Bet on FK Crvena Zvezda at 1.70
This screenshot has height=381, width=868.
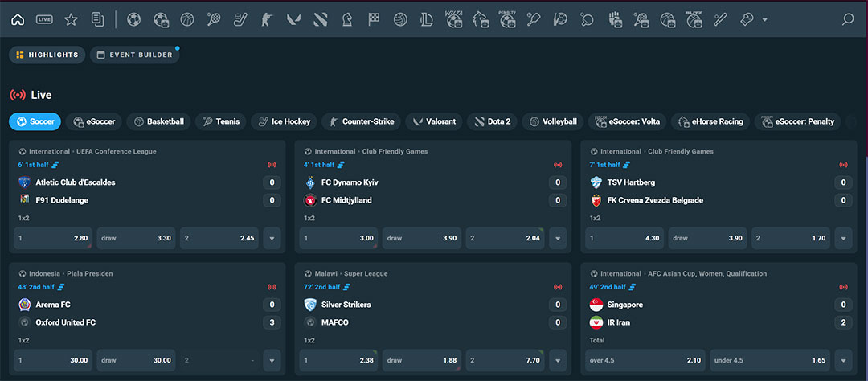pyautogui.click(x=791, y=238)
